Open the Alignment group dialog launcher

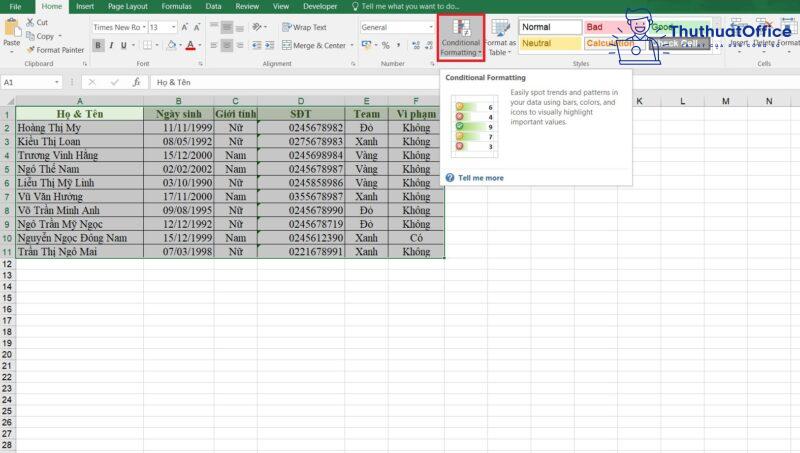353,64
